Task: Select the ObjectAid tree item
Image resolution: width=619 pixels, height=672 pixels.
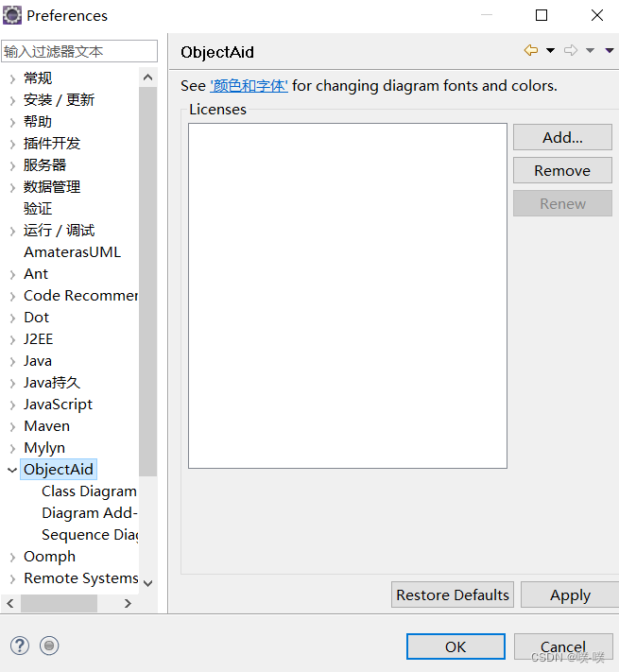Action: 59,470
